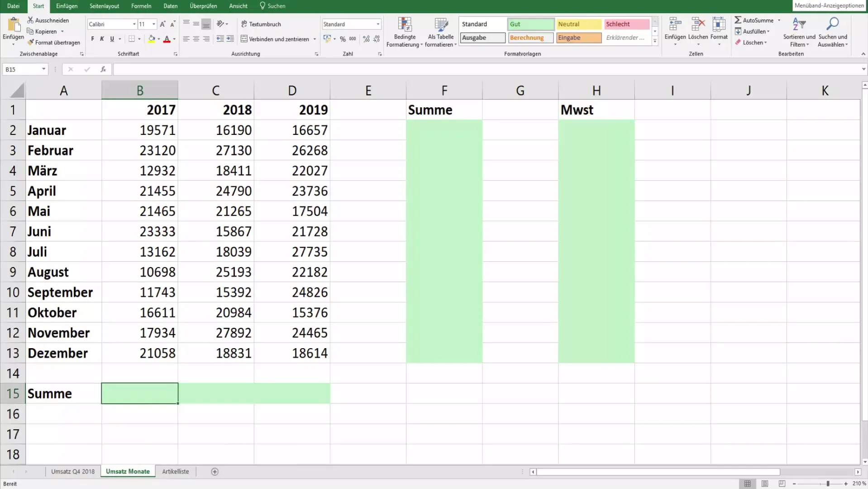
Task: Click AutoSumme button
Action: pyautogui.click(x=754, y=20)
